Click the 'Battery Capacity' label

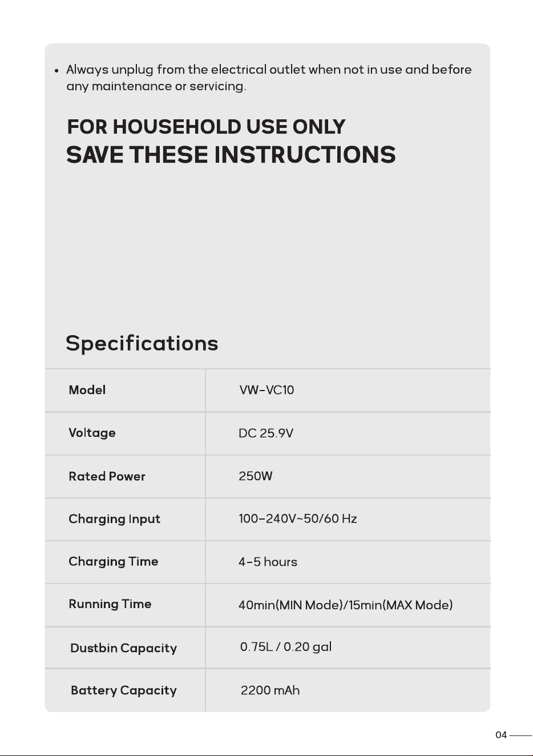123,690
